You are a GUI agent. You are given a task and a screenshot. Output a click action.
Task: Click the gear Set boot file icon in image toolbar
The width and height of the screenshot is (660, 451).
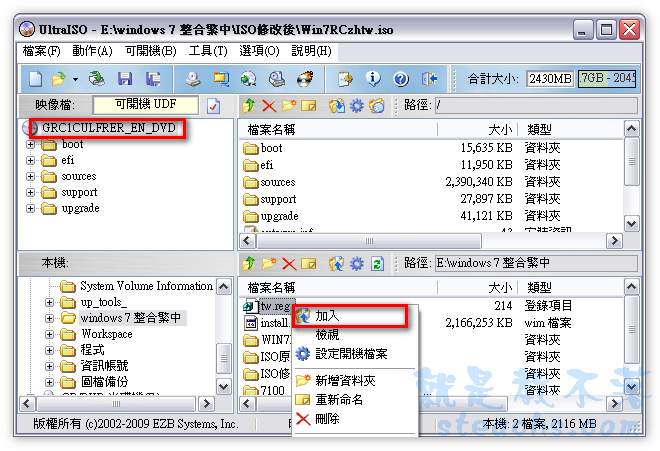(x=357, y=106)
